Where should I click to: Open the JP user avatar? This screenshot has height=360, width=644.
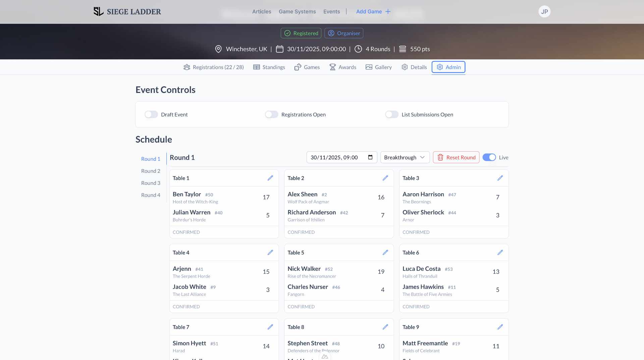(544, 11)
